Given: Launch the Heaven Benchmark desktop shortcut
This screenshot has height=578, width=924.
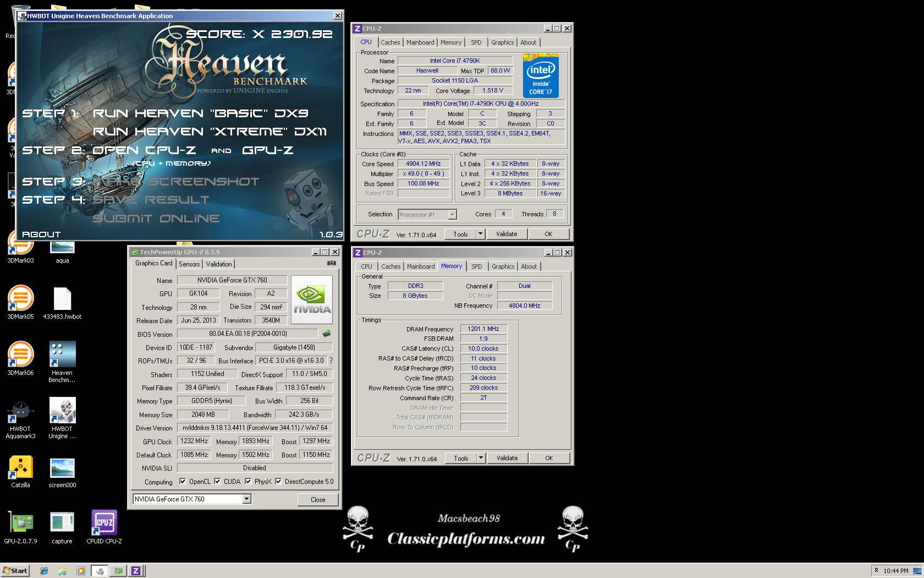Looking at the screenshot, I should click(x=62, y=362).
